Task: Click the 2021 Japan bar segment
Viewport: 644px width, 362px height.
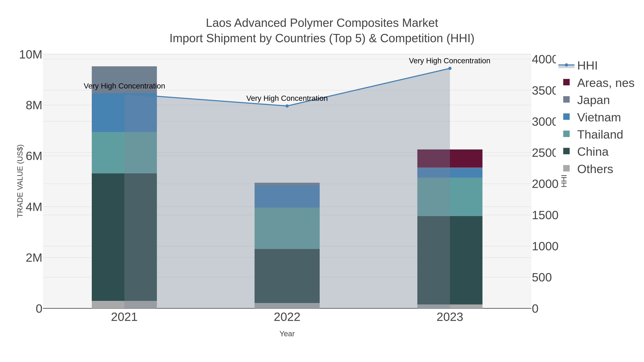Action: coord(124,80)
